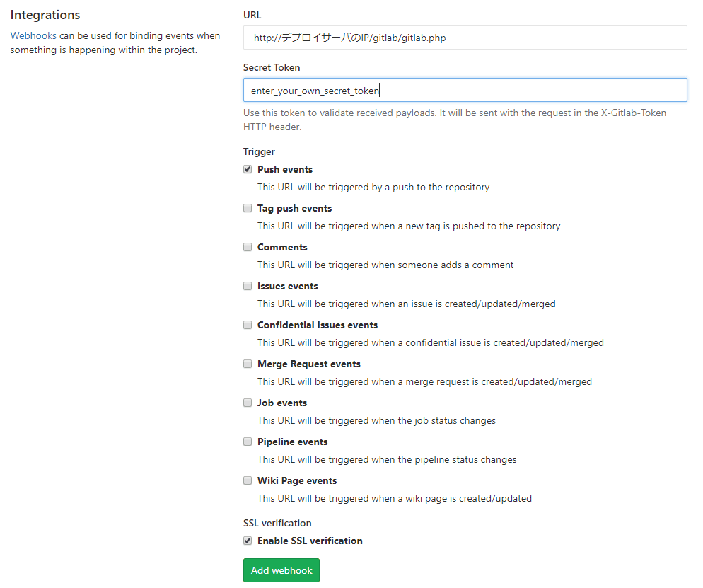Check the Comments trigger checkbox
703x588 pixels.
(248, 247)
